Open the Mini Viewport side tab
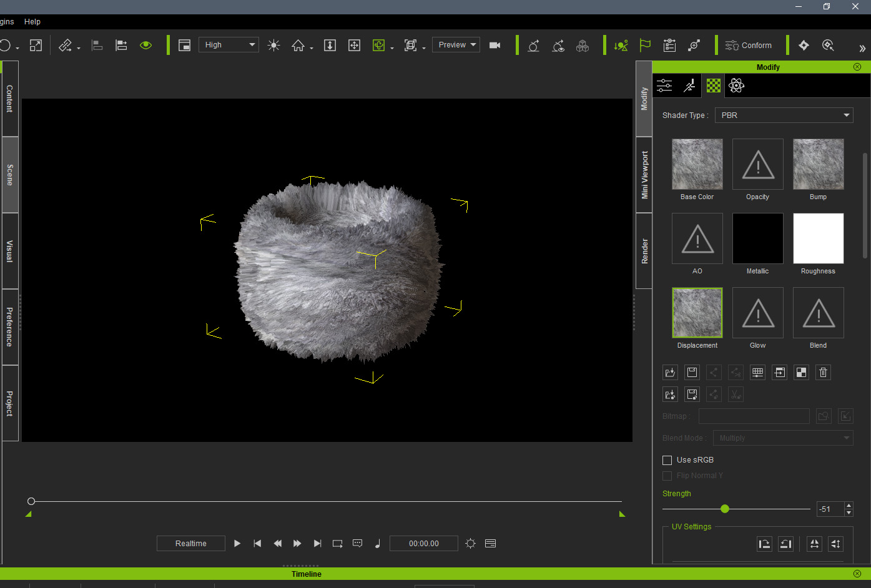871x588 pixels. coord(644,175)
